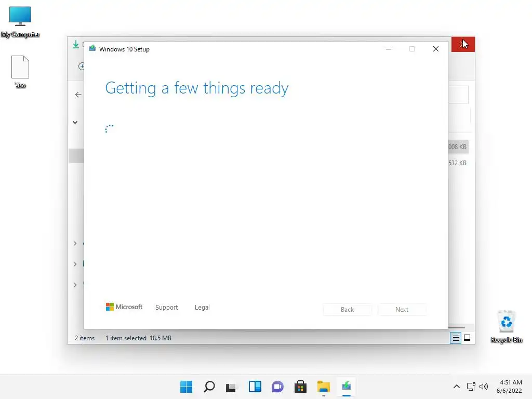Open volume control in system tray
Viewport: 532px width, 399px height.
click(484, 387)
